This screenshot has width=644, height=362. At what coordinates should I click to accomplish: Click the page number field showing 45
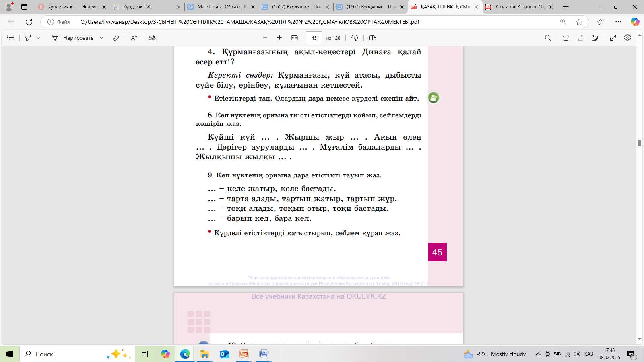tap(314, 38)
